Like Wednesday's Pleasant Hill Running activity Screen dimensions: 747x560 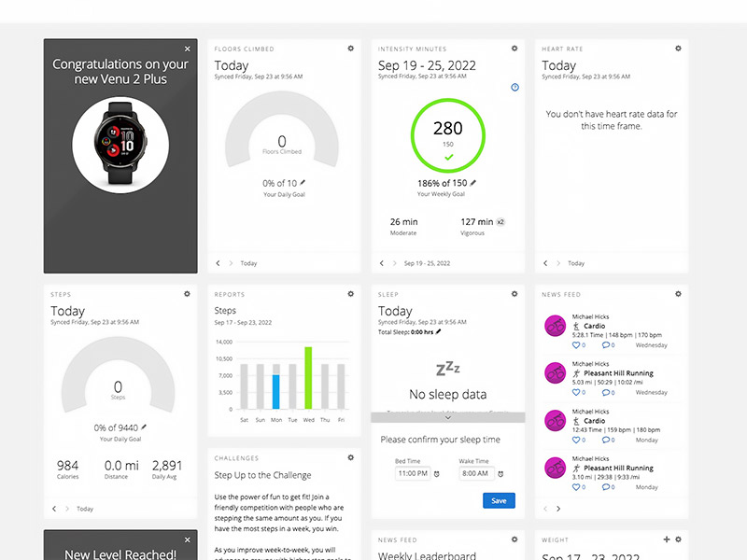pyautogui.click(x=576, y=392)
